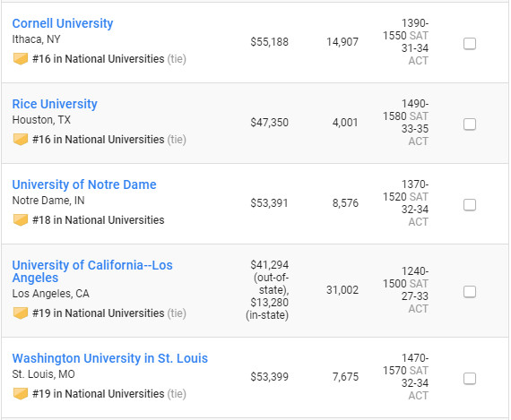Image resolution: width=511 pixels, height=420 pixels.
Task: Click the ranking badge icon for Cornell University
Action: 21,59
